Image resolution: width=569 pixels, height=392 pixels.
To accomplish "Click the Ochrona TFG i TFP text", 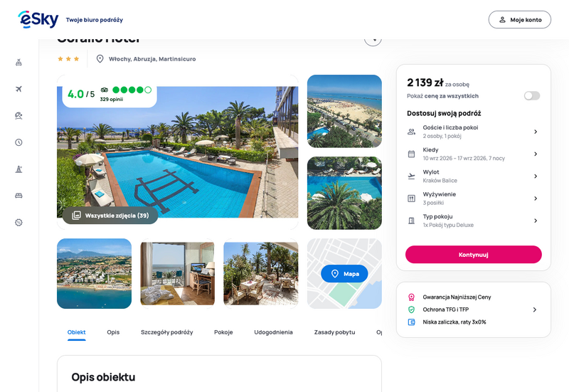I will coord(446,309).
